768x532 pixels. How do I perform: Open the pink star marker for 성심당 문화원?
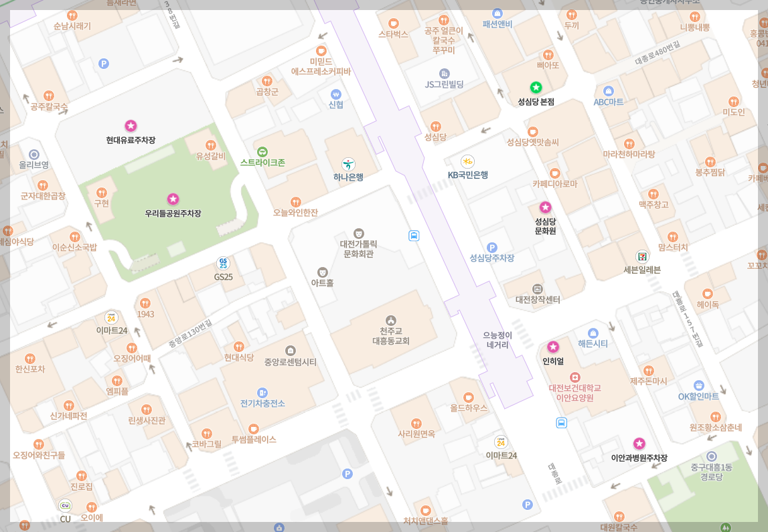(545, 207)
